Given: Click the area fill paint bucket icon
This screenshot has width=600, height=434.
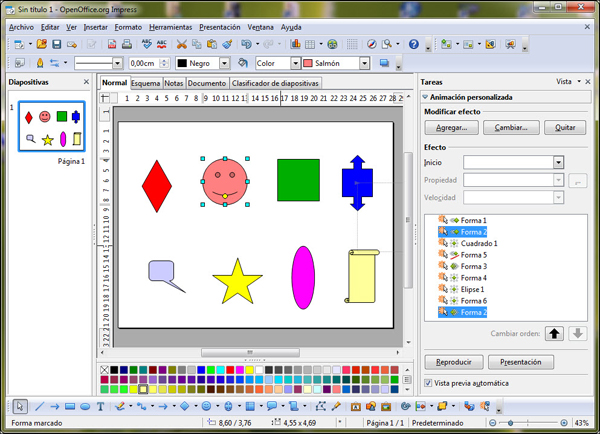Looking at the screenshot, I should (243, 63).
